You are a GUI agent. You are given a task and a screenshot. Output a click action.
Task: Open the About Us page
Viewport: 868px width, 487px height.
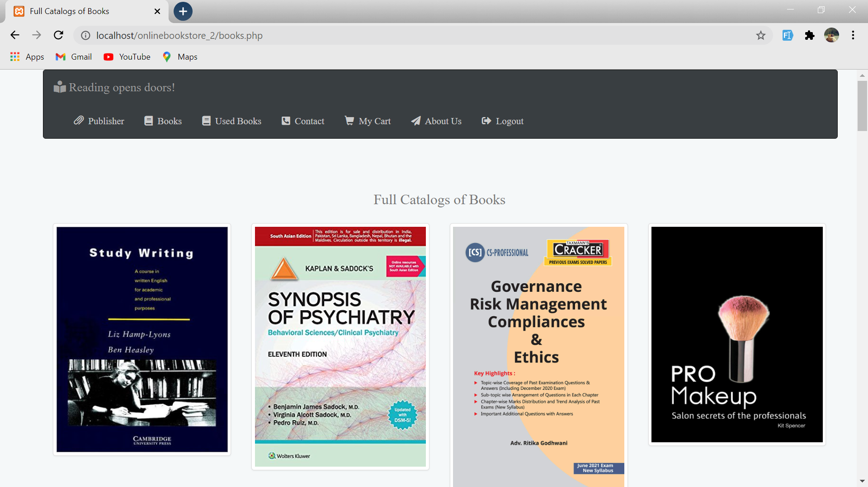point(436,121)
